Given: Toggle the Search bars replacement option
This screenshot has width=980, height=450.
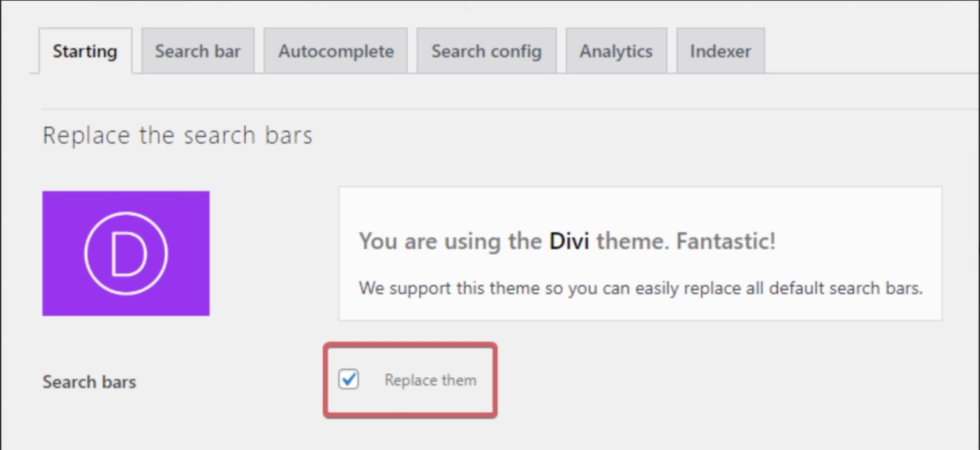Looking at the screenshot, I should (x=348, y=380).
